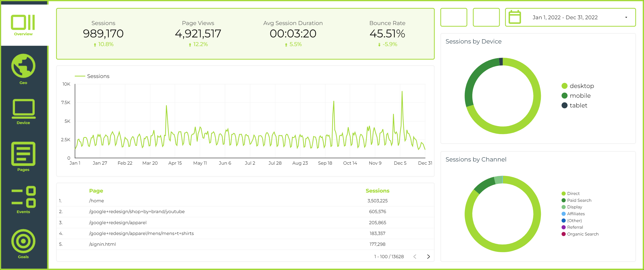Switch to the Goals tab label
Screen dimensions: 644x270
click(x=23, y=257)
